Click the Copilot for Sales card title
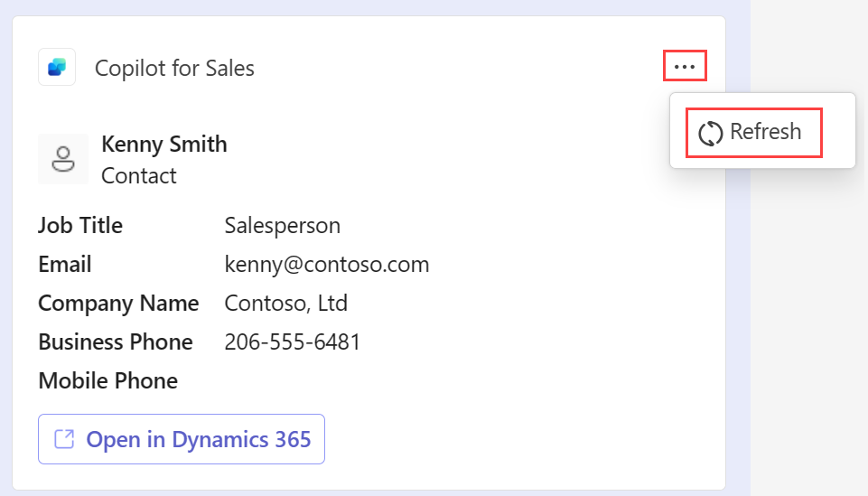This screenshot has width=868, height=496. point(174,68)
